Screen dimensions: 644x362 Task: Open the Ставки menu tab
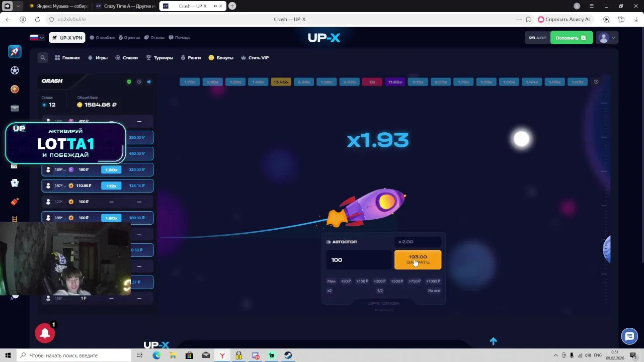(126, 58)
